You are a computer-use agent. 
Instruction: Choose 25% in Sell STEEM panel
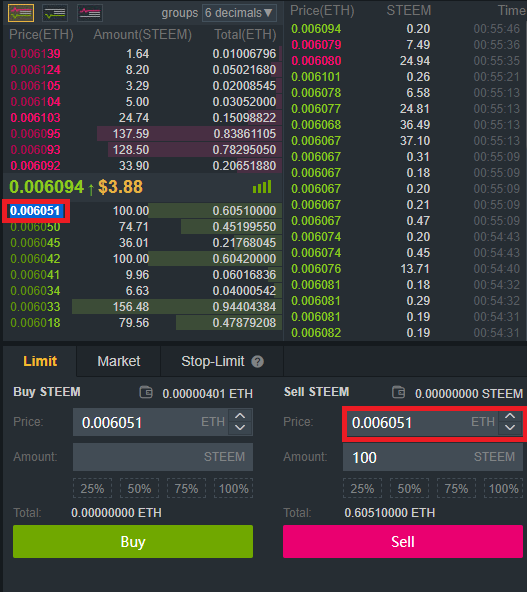pyautogui.click(x=362, y=489)
